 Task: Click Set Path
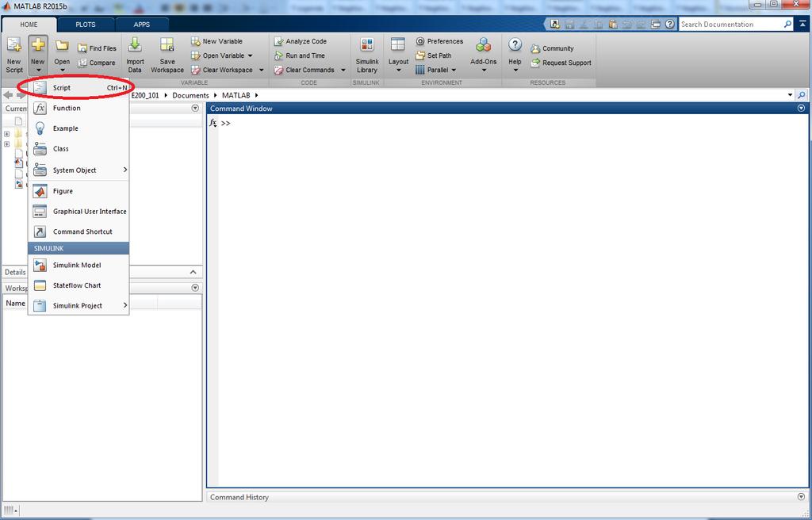434,55
